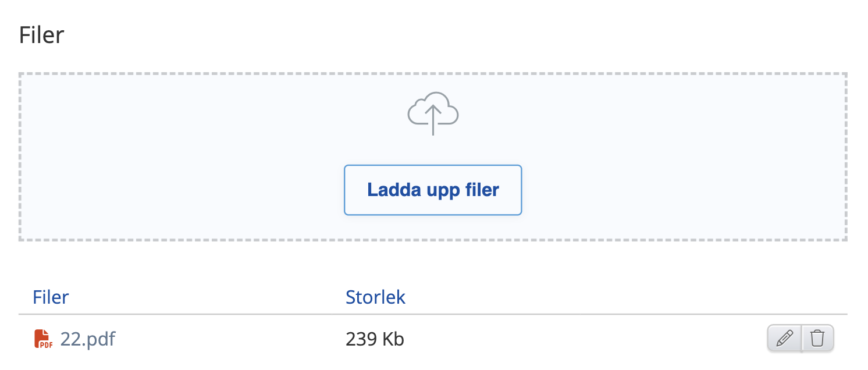Click the blue Filer table header text
This screenshot has height=370, width=868.
pos(51,297)
